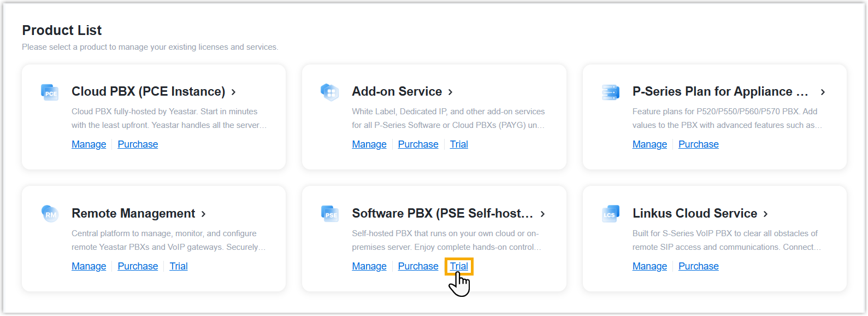Click Purchase link under Cloud PBX
Image resolution: width=868 pixels, height=316 pixels.
click(138, 144)
